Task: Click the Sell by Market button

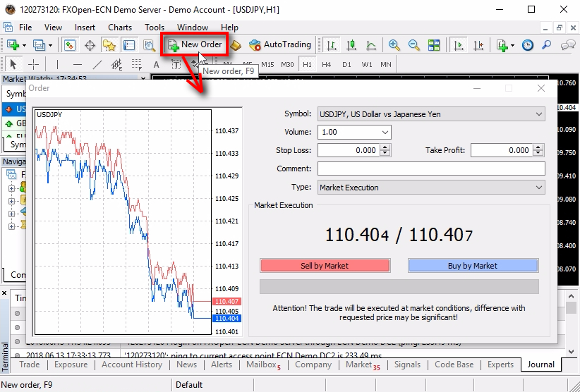Action: 325,266
